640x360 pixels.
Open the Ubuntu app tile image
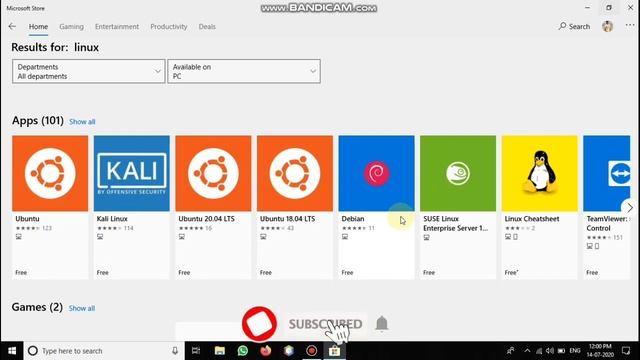50,173
